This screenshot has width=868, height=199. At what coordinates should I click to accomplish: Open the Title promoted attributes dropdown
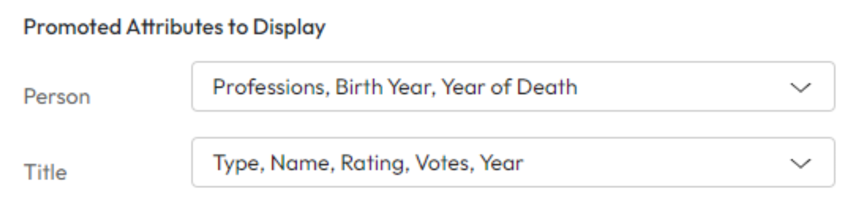pyautogui.click(x=512, y=162)
